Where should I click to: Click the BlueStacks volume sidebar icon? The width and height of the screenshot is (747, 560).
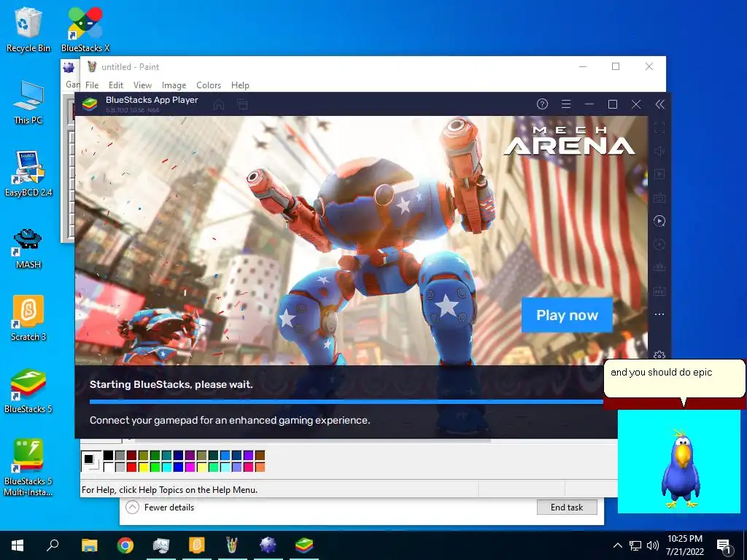coord(659,151)
